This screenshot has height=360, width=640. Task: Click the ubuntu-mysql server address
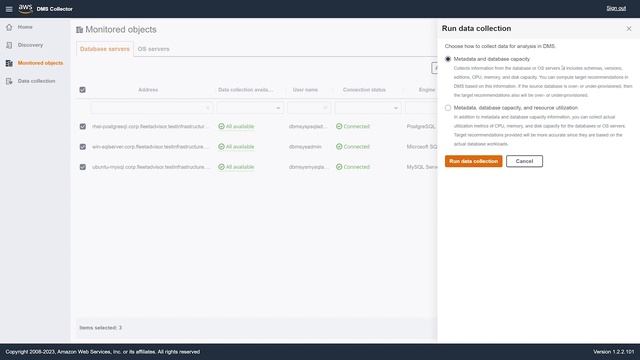(151, 167)
